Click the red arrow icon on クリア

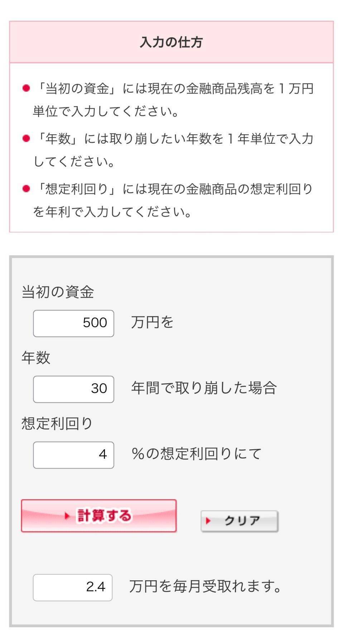click(x=208, y=521)
